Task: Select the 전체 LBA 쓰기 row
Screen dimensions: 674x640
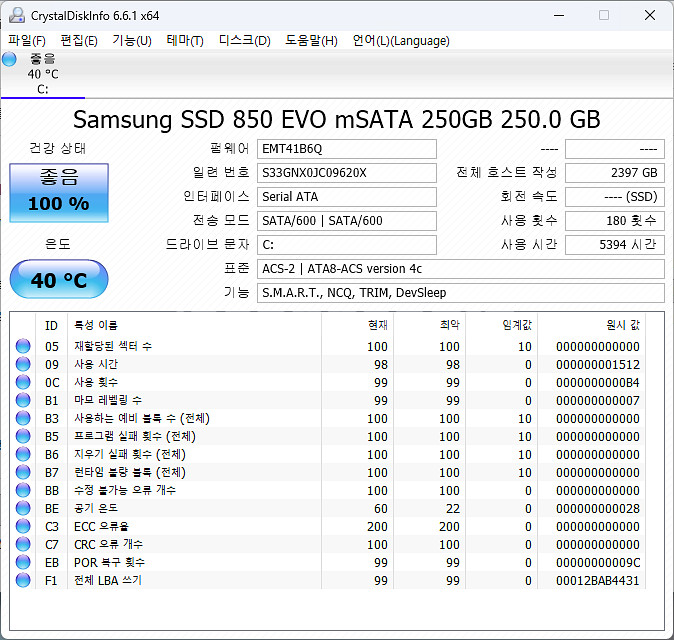Action: point(328,580)
